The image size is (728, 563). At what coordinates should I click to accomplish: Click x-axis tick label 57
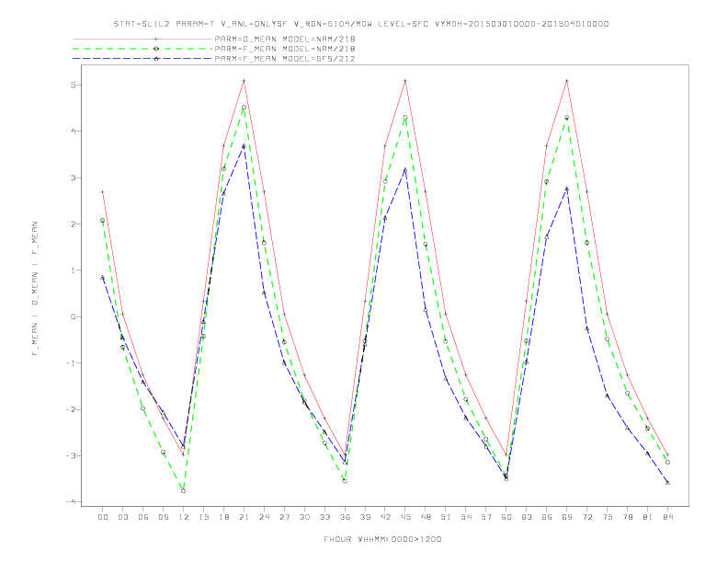(486, 517)
